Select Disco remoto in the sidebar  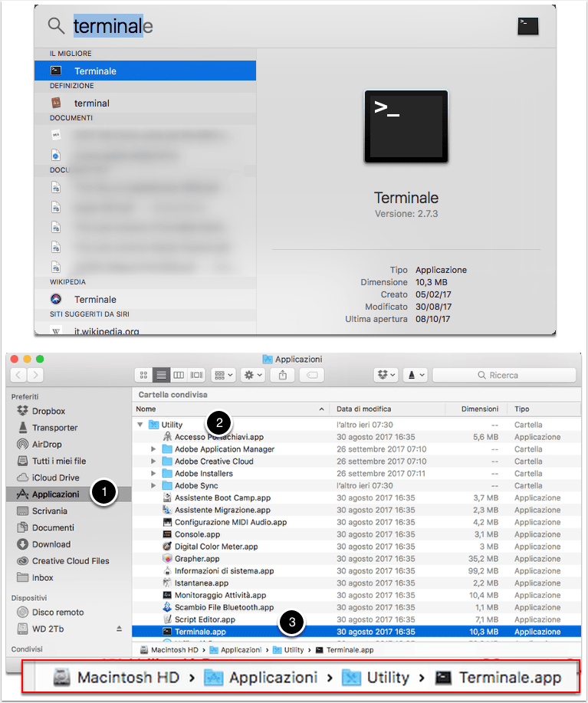tap(69, 612)
